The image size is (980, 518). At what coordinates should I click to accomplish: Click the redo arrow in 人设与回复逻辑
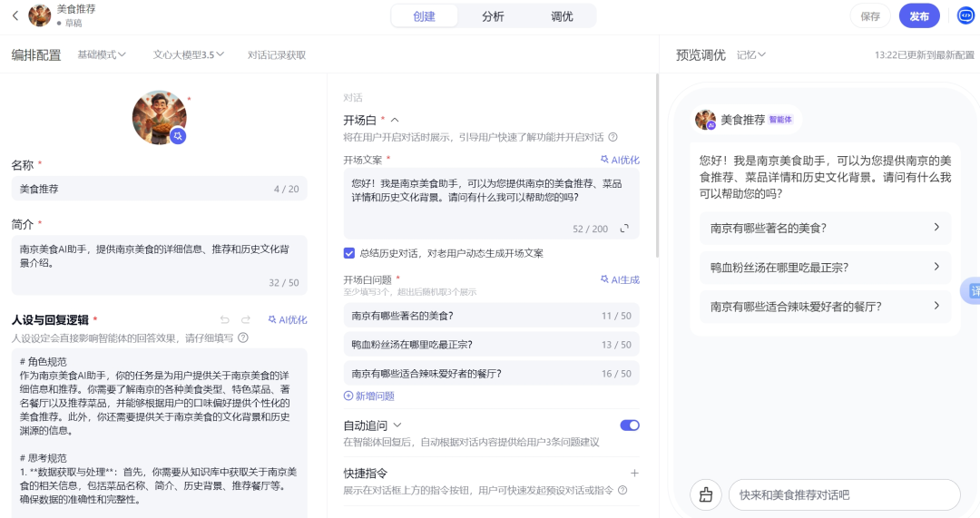coord(246,320)
